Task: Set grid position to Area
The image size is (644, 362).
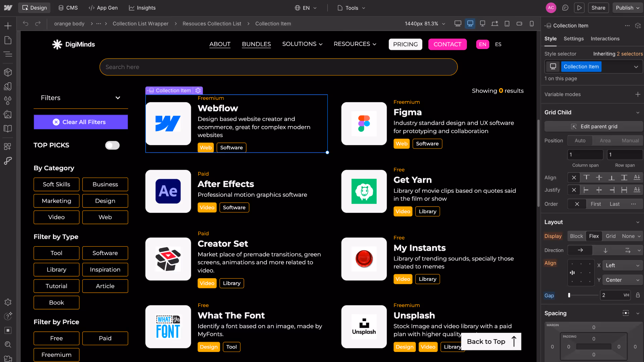Action: (x=605, y=141)
